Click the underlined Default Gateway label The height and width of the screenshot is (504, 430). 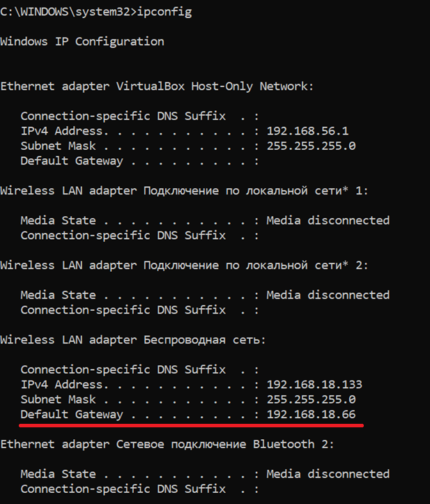72,415
